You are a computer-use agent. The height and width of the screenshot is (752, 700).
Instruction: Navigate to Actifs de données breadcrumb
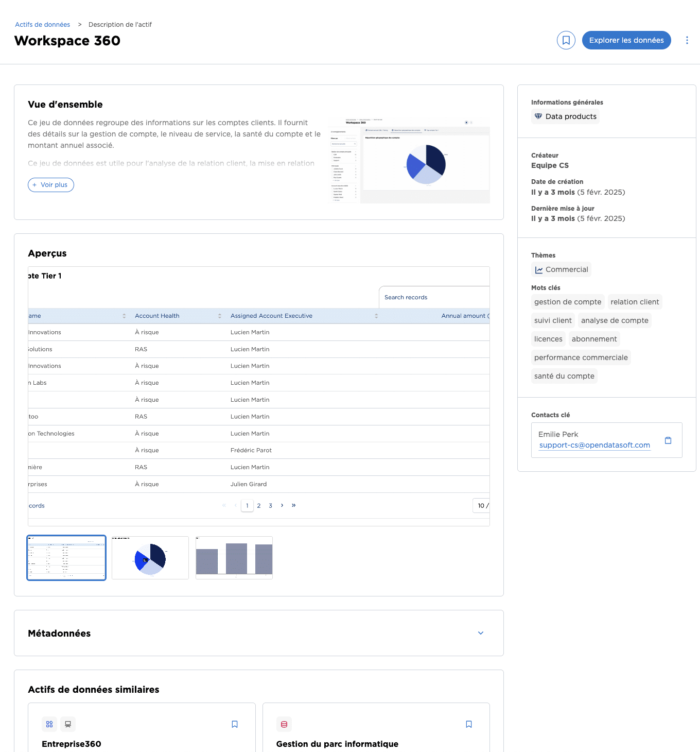tap(43, 25)
